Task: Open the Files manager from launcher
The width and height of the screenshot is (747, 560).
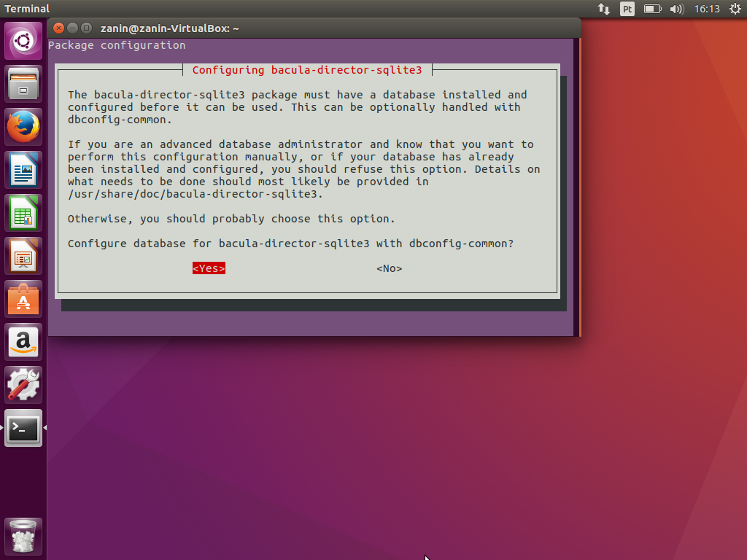Action: click(23, 85)
